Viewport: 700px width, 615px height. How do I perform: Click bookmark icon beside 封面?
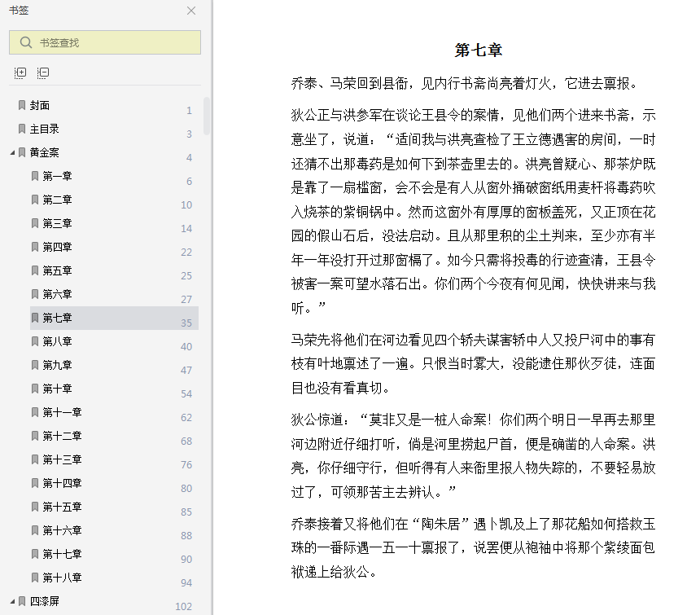pos(22,105)
